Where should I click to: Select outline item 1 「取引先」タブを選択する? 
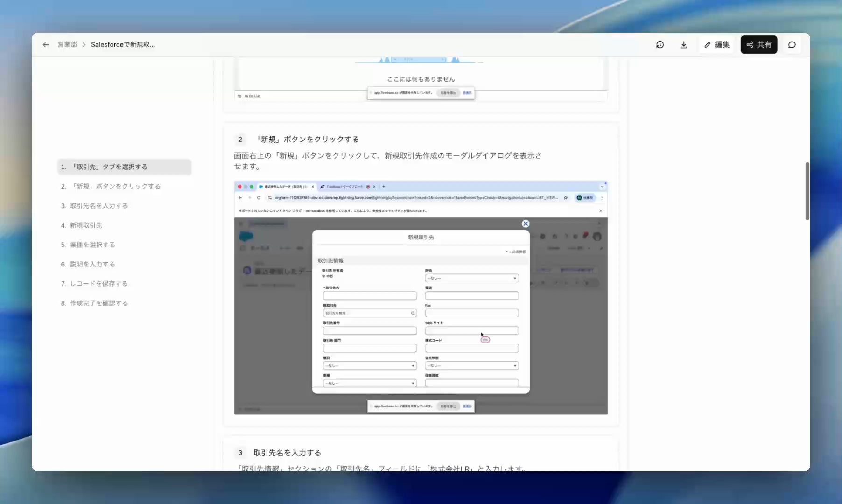pos(124,167)
